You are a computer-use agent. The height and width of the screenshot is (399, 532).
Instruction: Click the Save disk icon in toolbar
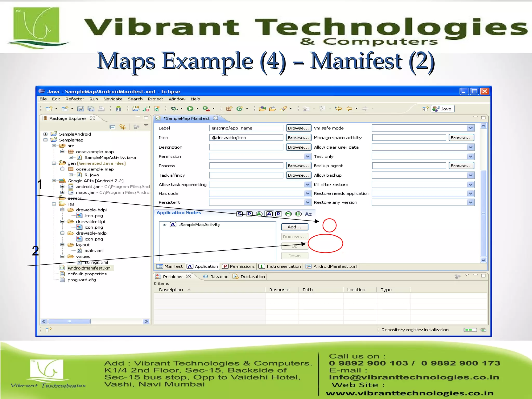(81, 109)
